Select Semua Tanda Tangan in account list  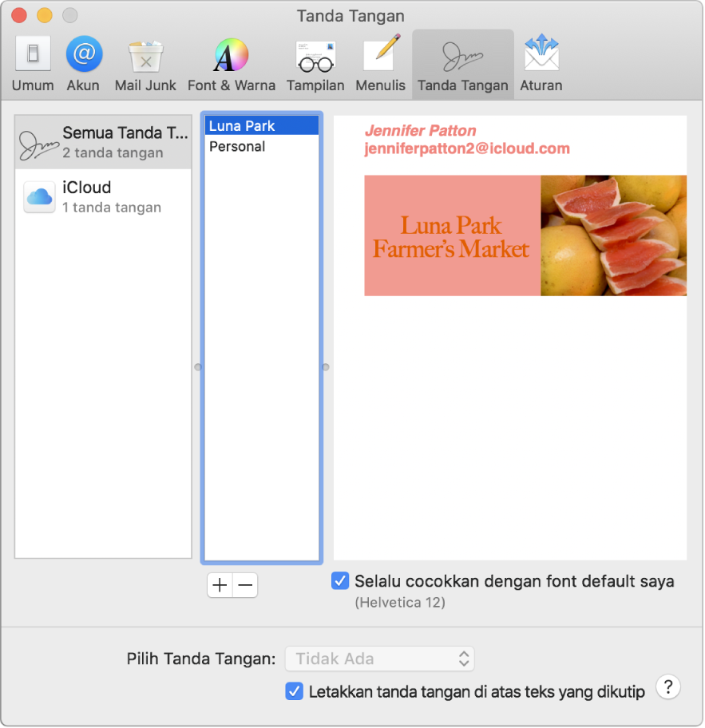click(x=103, y=142)
